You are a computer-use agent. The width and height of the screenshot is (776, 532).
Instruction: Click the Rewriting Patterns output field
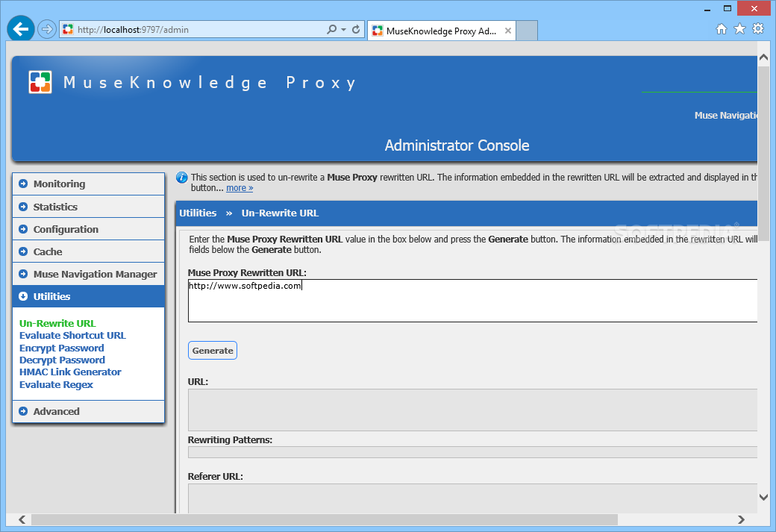472,452
